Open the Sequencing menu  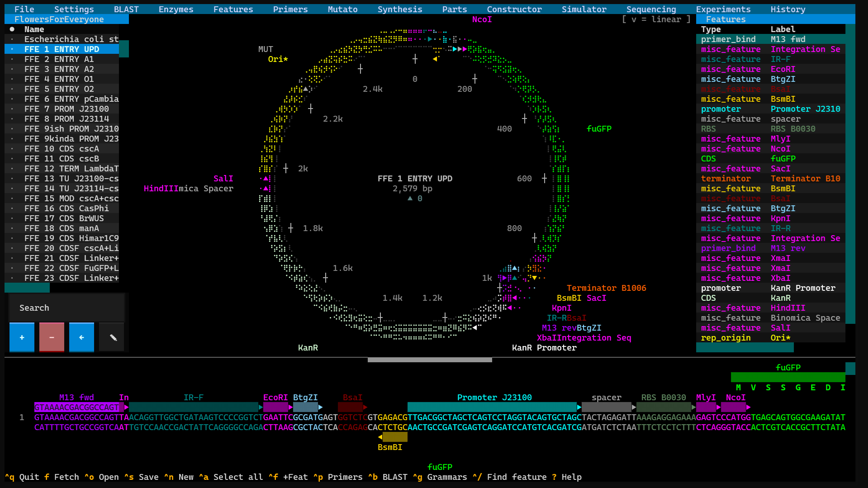click(x=651, y=9)
